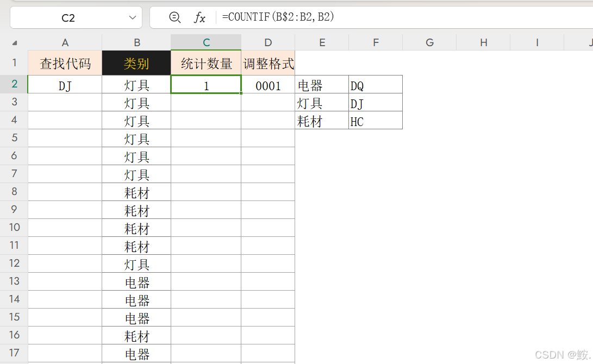Select row 2 header
593x364 pixels.
click(x=14, y=84)
